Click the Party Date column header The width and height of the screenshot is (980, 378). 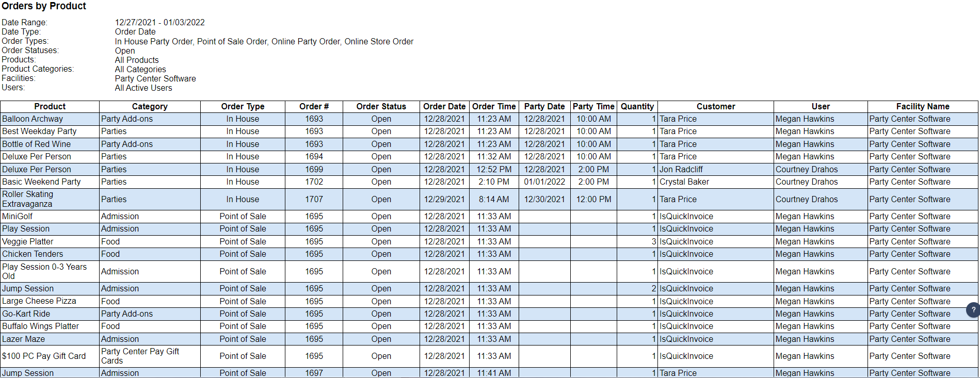click(544, 106)
